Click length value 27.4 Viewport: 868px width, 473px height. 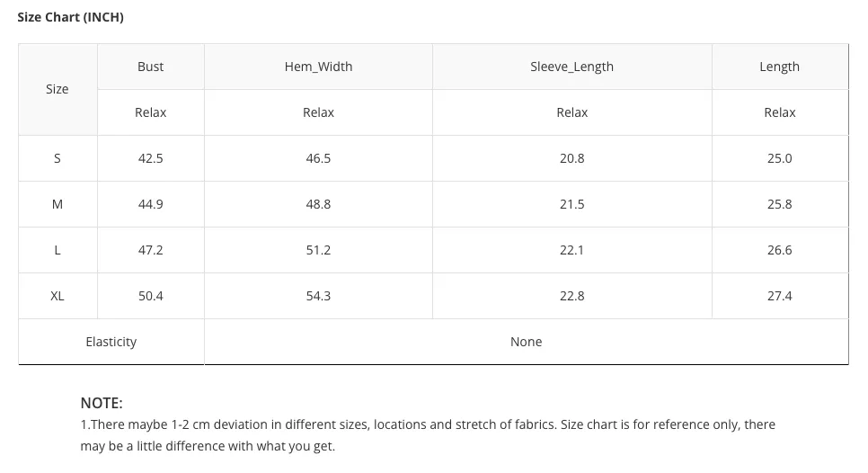click(779, 297)
